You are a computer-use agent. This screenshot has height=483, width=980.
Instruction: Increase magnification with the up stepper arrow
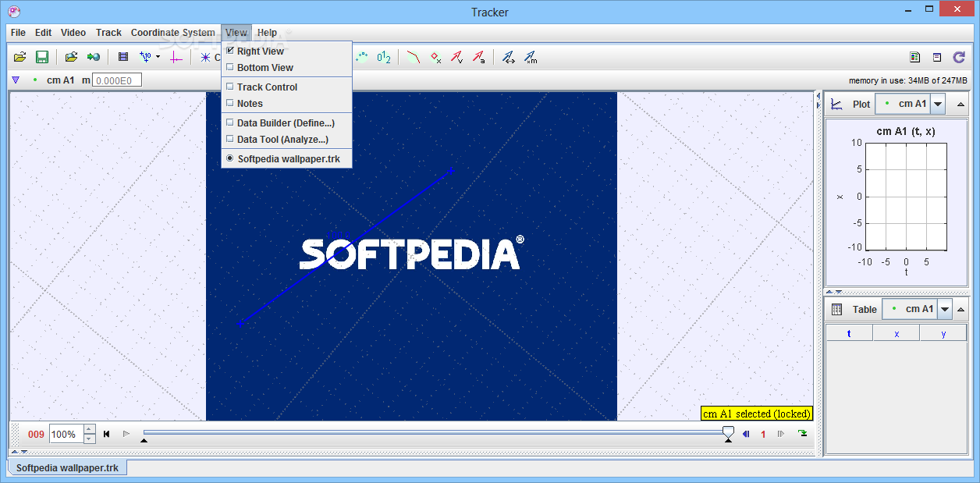click(90, 429)
